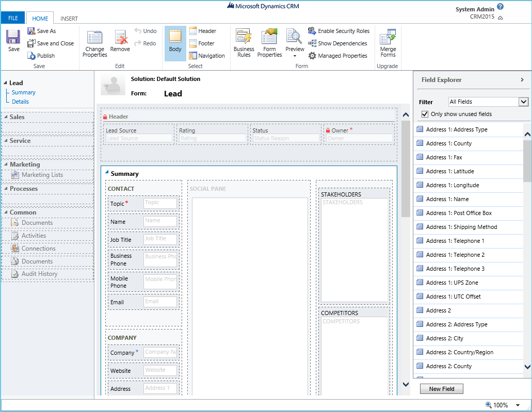The height and width of the screenshot is (412, 532).
Task: Collapse the Summary tab section
Action: (107, 172)
